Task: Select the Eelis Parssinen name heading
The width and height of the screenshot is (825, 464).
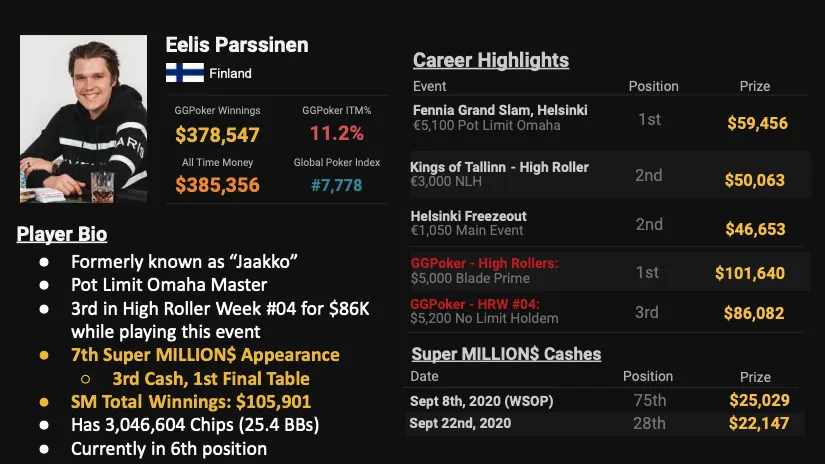Action: [x=236, y=45]
